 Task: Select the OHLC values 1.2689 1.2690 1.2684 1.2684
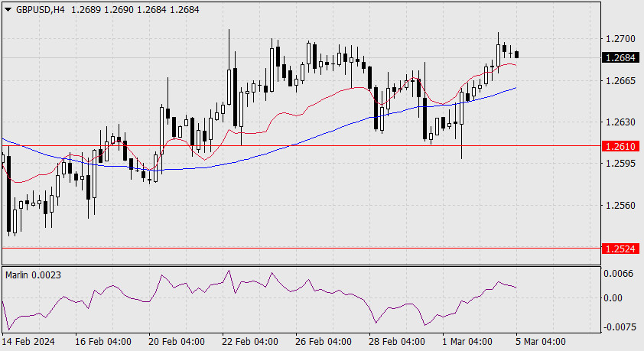coord(135,10)
